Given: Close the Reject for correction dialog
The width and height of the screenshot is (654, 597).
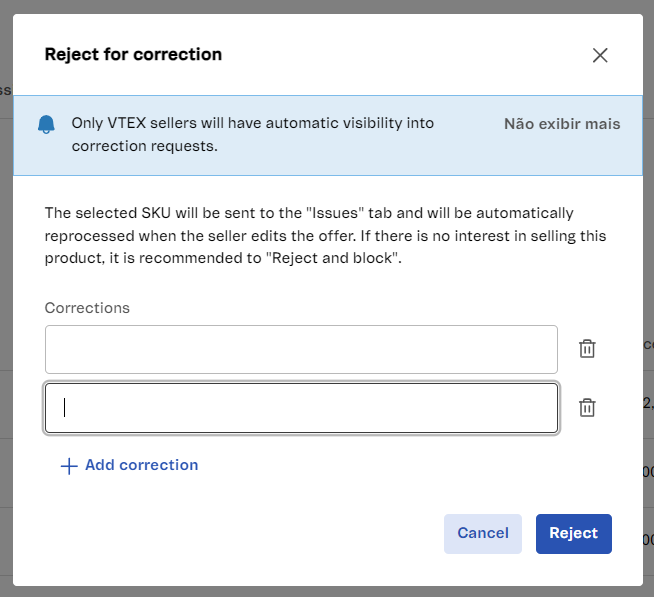Looking at the screenshot, I should coord(600,55).
